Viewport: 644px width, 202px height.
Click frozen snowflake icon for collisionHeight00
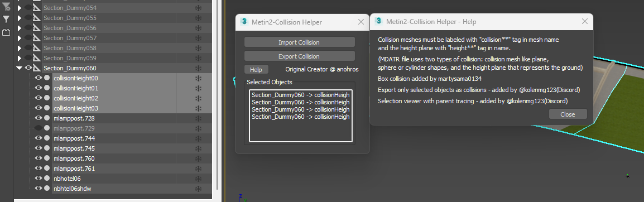pyautogui.click(x=198, y=78)
